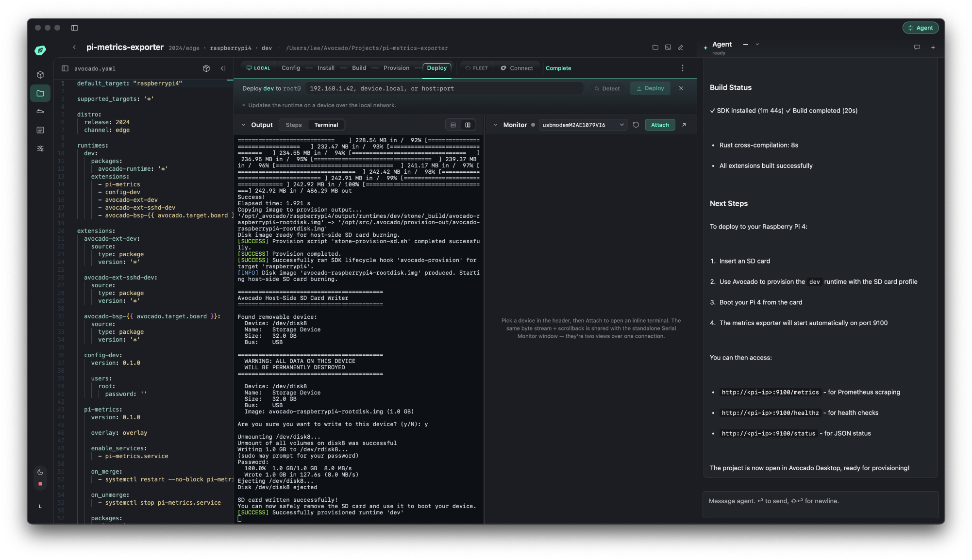Collapse the editor pane with the arrow-bar icon
This screenshot has height=560, width=972.
point(223,68)
